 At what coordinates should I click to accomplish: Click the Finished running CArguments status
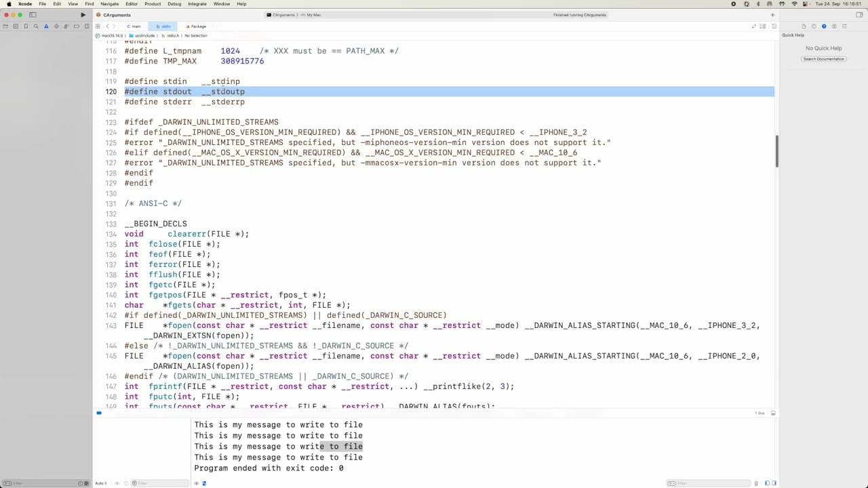[x=580, y=15]
